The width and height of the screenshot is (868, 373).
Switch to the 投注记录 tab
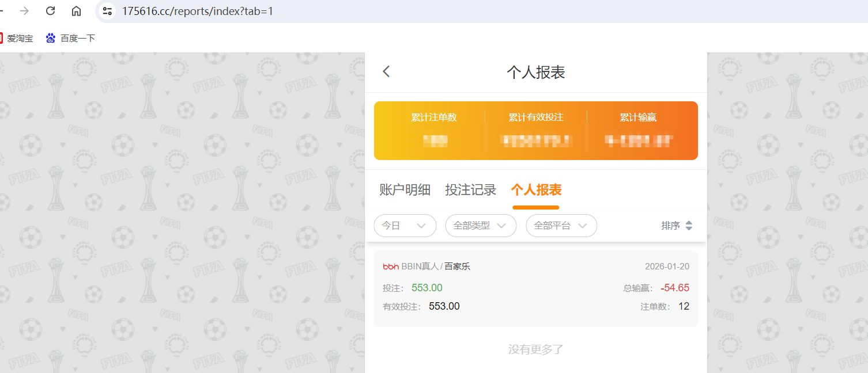(471, 190)
